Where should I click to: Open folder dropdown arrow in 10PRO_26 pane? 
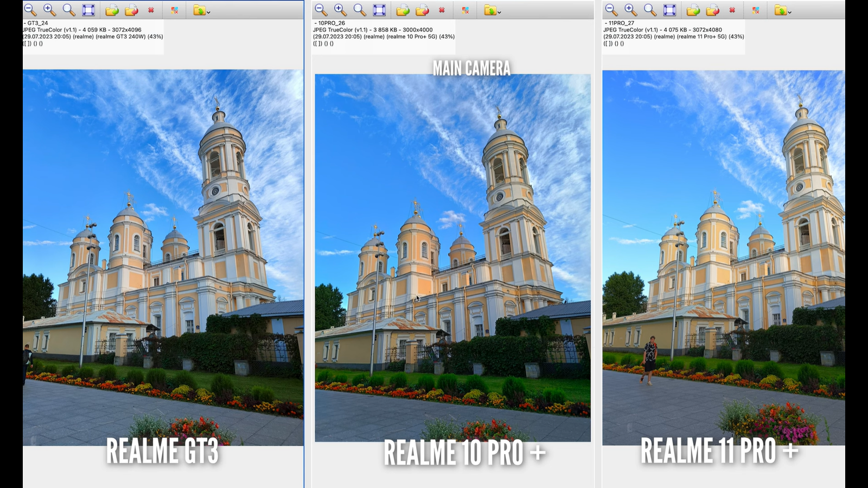(499, 12)
